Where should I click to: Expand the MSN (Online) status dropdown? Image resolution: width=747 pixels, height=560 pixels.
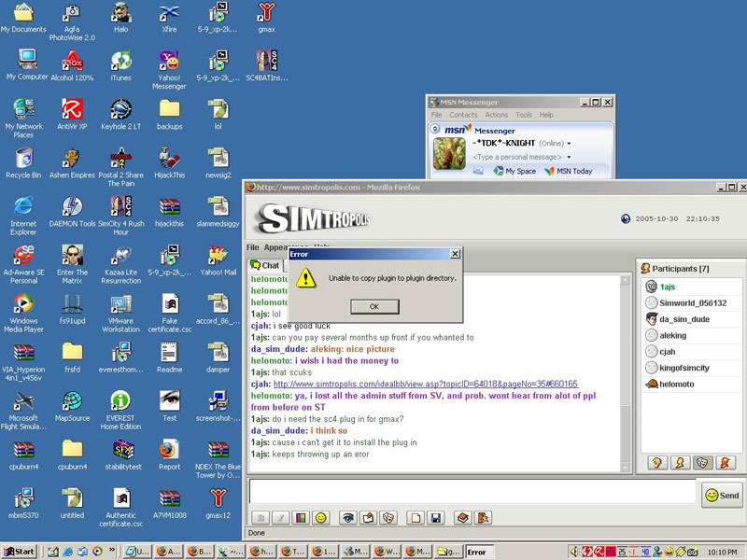pos(569,144)
